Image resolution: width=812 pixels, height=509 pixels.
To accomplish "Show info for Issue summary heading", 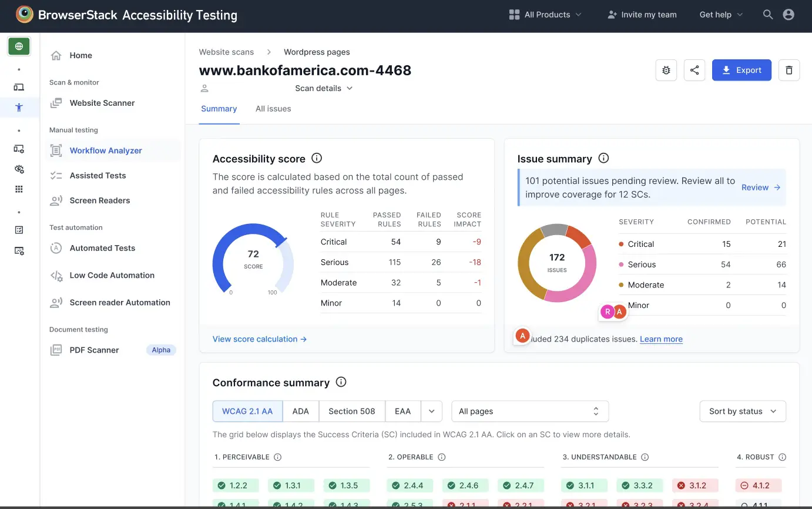I will point(603,158).
